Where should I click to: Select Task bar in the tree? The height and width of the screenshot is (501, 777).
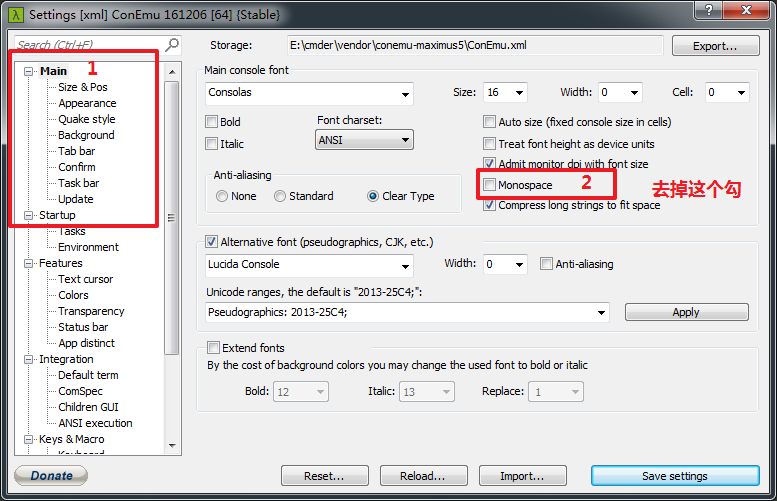pos(78,183)
